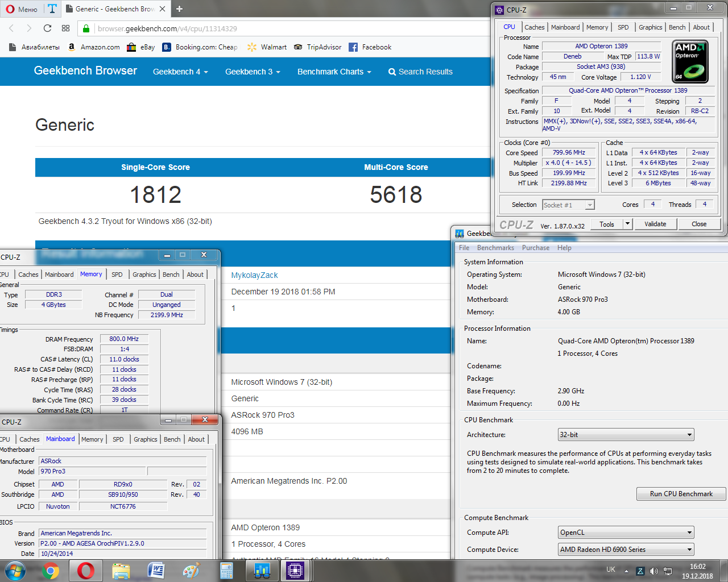Switch to Memory tab in top CPU-Z
728x582 pixels.
[x=597, y=27]
